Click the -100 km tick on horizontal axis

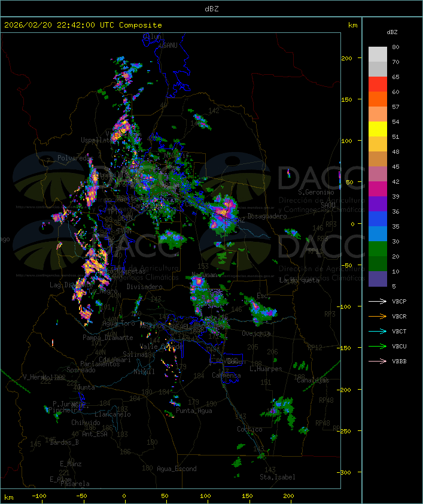39,496
